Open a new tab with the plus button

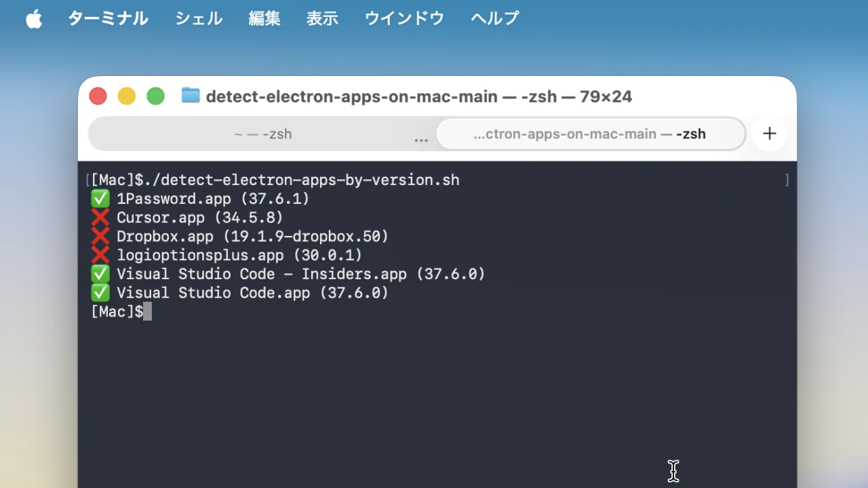point(769,134)
